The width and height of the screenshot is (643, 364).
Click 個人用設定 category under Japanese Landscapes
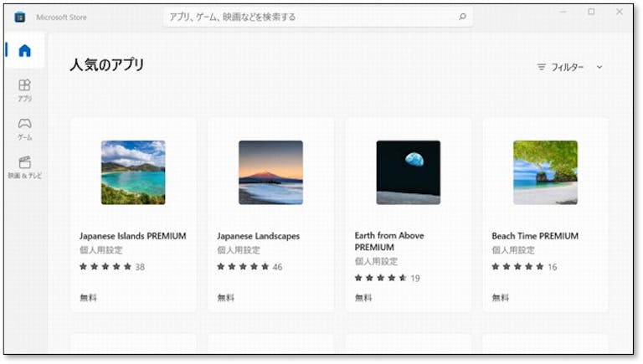(239, 250)
